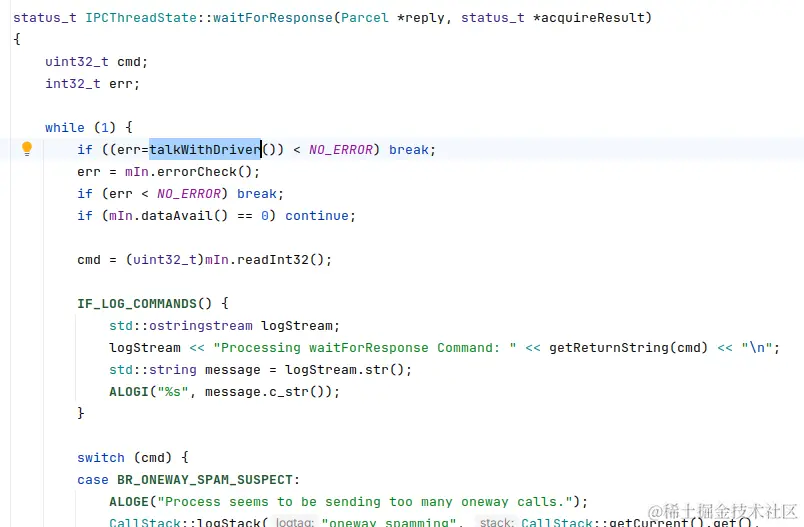Click message.c_str() call
Viewport: 804px width, 527px height.
tap(265, 392)
